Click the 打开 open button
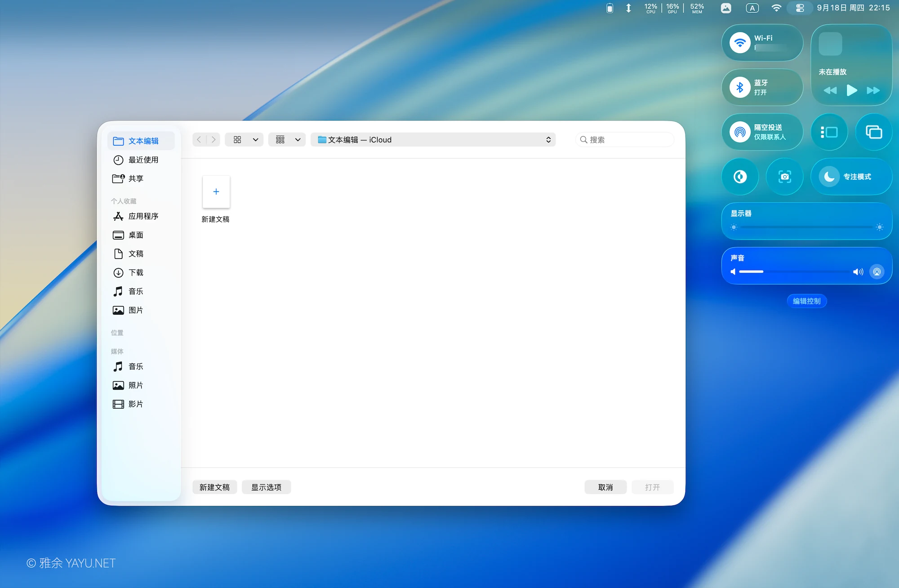 pyautogui.click(x=652, y=487)
